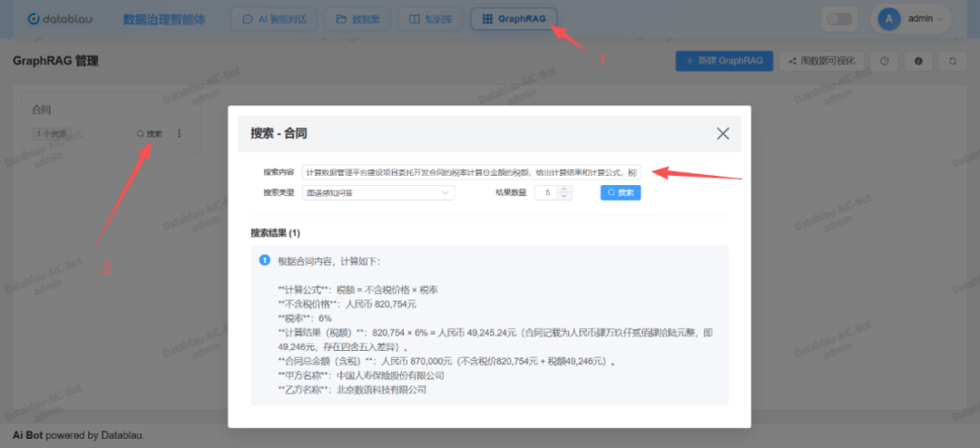Go to the 知识库 tab

click(431, 18)
